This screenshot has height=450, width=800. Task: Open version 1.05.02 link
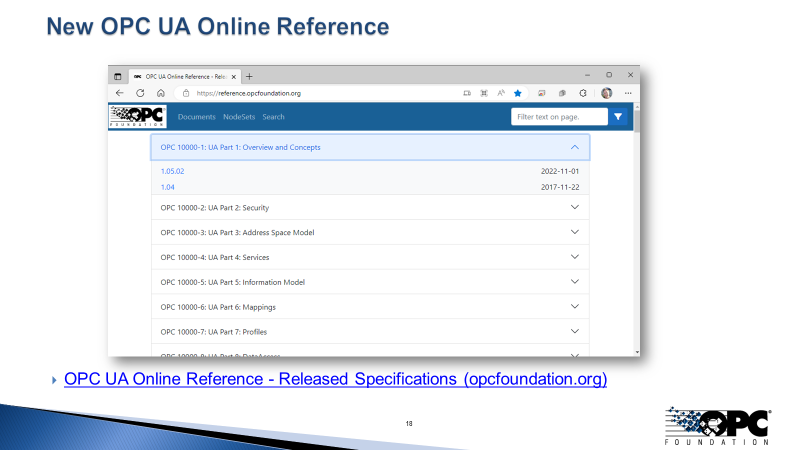pyautogui.click(x=172, y=171)
